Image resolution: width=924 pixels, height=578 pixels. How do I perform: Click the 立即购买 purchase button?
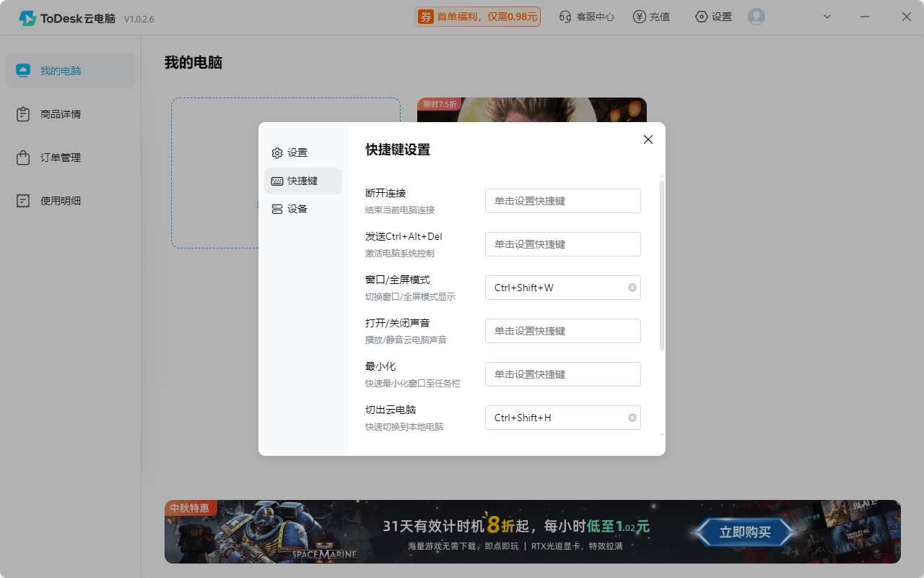745,532
